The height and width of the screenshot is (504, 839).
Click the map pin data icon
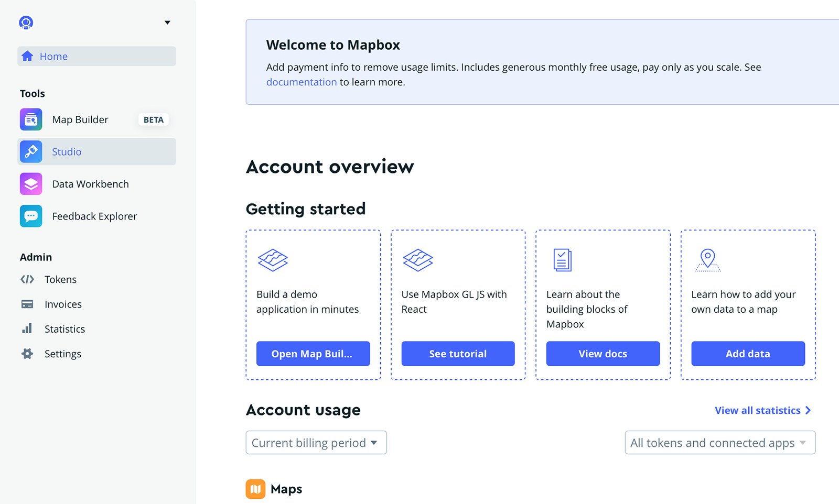pos(708,260)
